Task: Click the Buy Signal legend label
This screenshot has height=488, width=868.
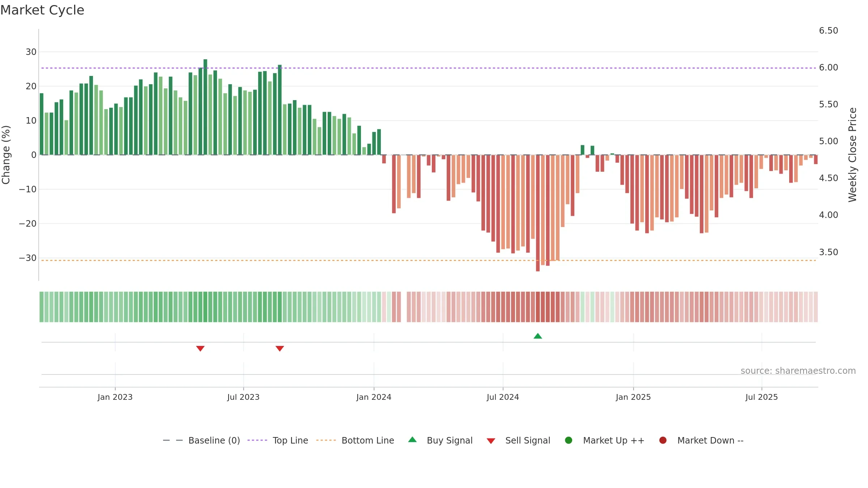Action: [x=450, y=440]
